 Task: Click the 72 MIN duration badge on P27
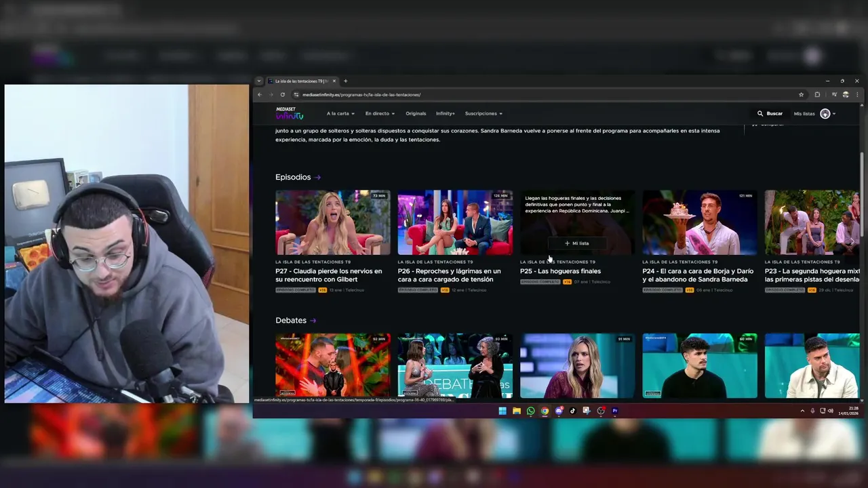(379, 196)
